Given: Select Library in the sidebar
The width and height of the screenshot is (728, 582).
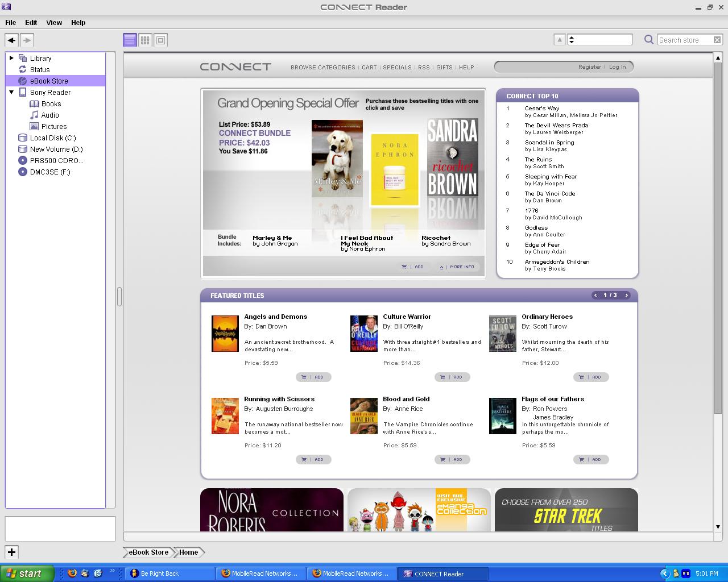Looking at the screenshot, I should click(x=40, y=58).
